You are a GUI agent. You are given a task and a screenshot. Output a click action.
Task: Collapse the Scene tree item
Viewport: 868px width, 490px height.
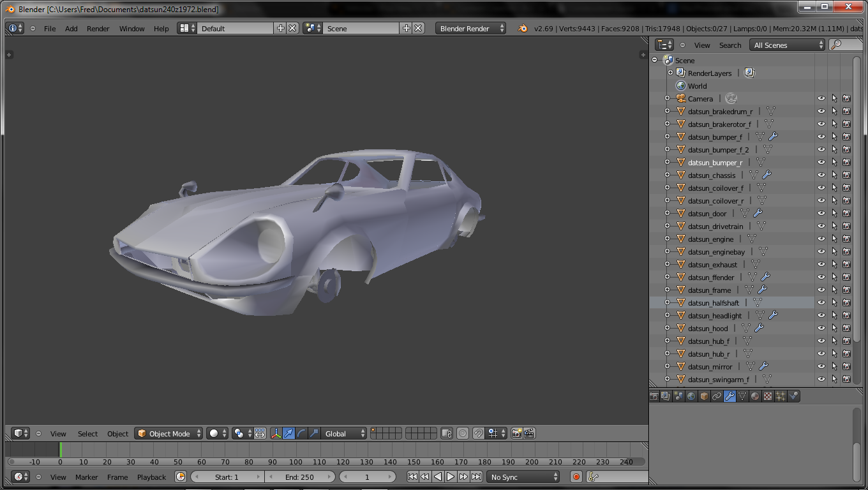click(655, 60)
